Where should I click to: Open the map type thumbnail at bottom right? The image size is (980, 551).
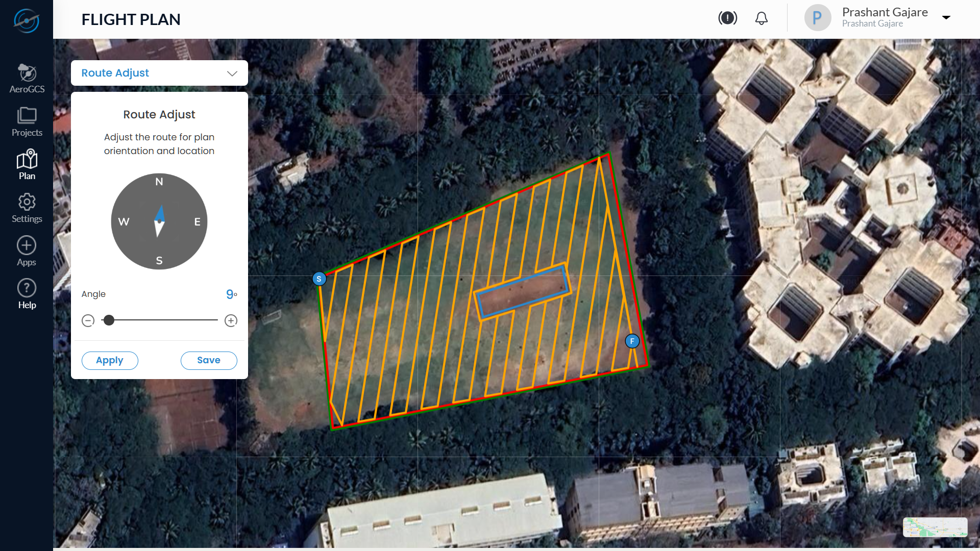click(x=935, y=527)
